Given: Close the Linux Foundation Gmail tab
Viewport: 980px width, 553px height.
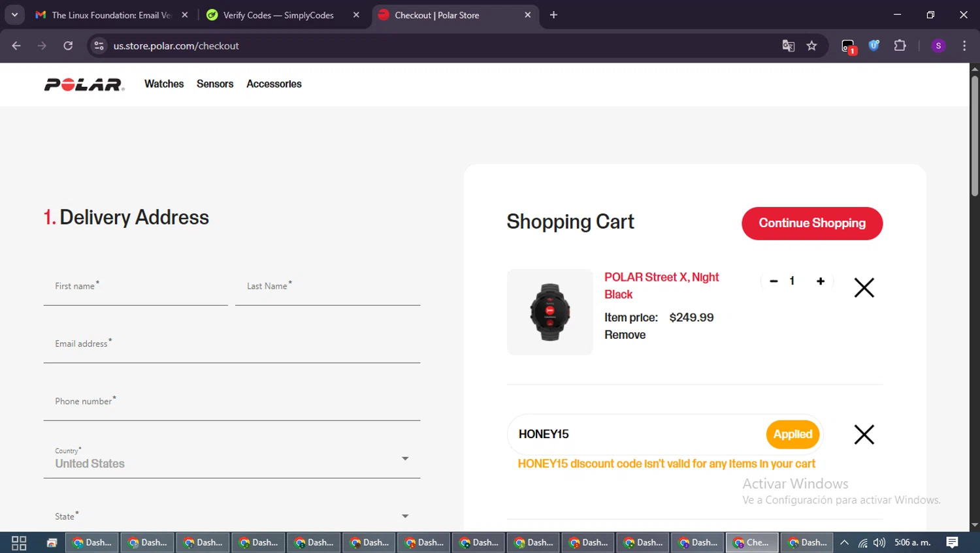Looking at the screenshot, I should (x=185, y=15).
